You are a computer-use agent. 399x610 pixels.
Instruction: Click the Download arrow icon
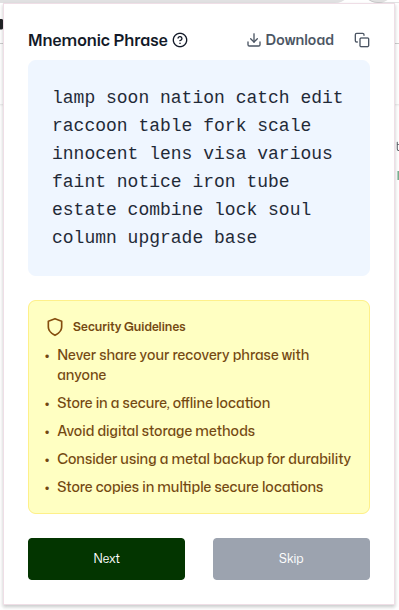pyautogui.click(x=254, y=40)
